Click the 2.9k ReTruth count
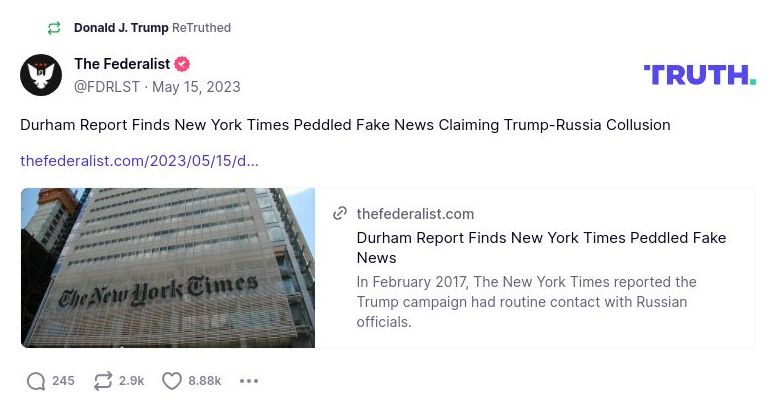Screen dimensions: 777x411 click(x=132, y=380)
